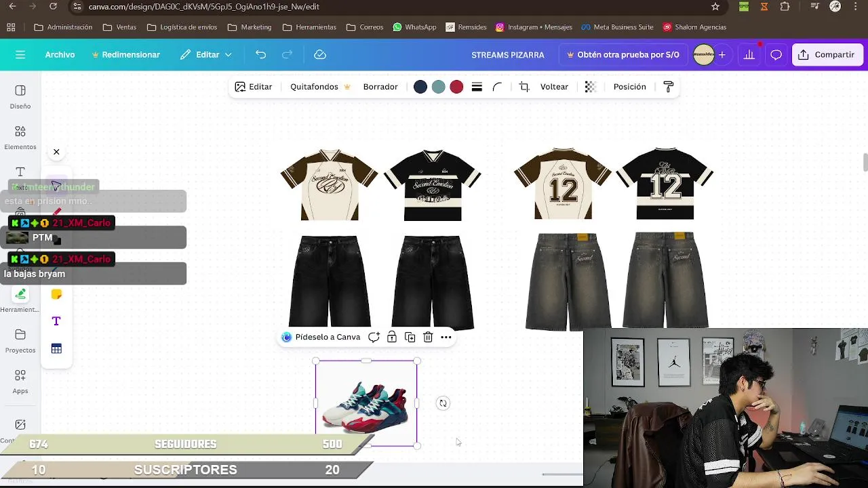
Task: Open the Herramientas bookmarks folder
Action: pos(309,27)
